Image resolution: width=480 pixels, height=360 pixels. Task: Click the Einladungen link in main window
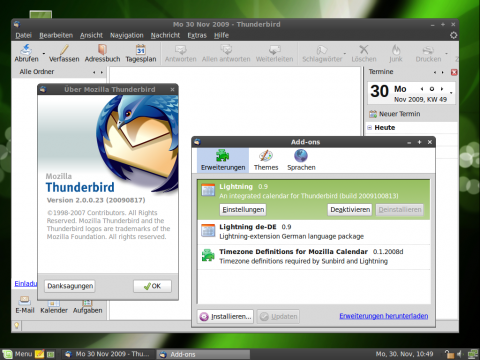click(x=26, y=284)
